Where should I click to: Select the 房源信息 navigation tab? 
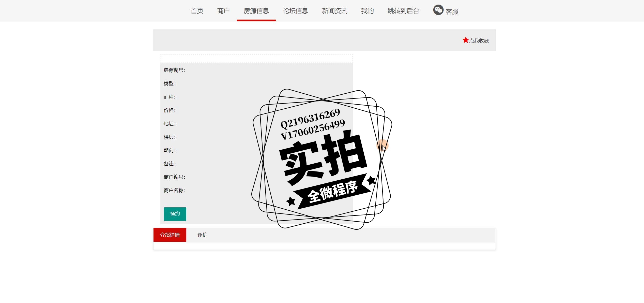point(256,11)
